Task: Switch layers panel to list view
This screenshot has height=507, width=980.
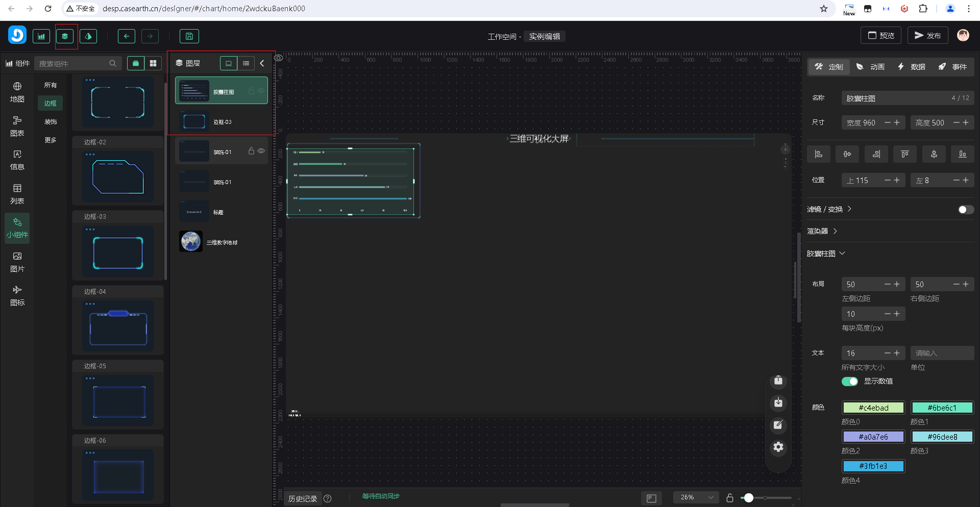Action: [x=246, y=63]
